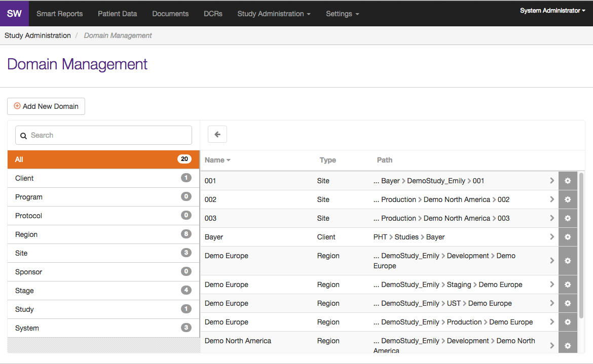The image size is (593, 364).
Task: Click the Domain Management breadcrumb text
Action: tap(118, 35)
